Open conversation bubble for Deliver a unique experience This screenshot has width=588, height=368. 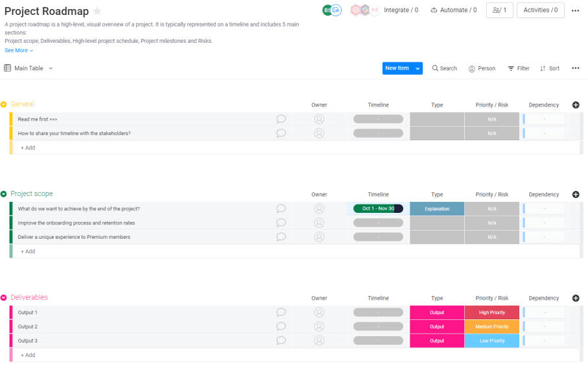coord(281,237)
